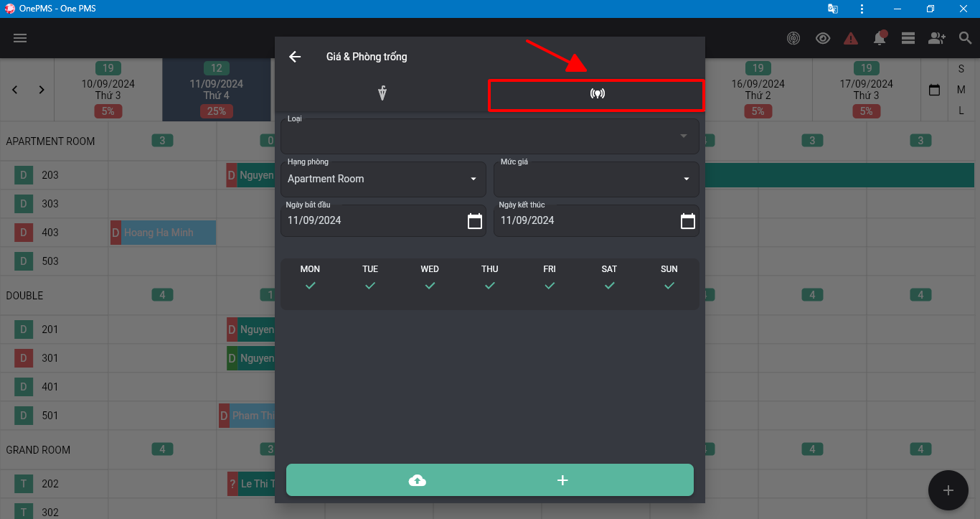The image size is (980, 519).
Task: Open the red warning alert icon
Action: [x=851, y=38]
